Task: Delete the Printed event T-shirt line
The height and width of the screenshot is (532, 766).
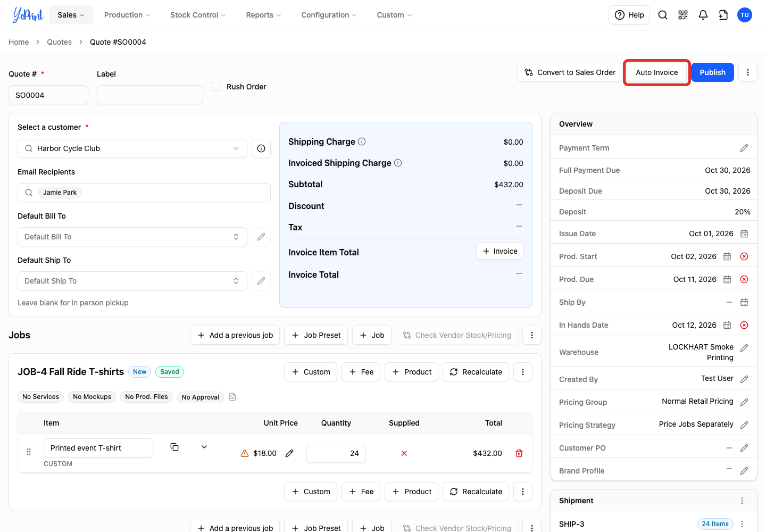Action: tap(519, 453)
